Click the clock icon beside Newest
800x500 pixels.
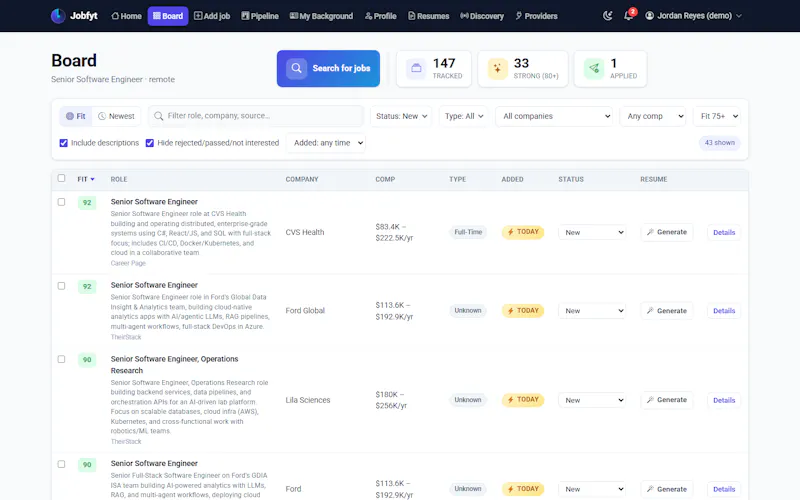(x=102, y=116)
